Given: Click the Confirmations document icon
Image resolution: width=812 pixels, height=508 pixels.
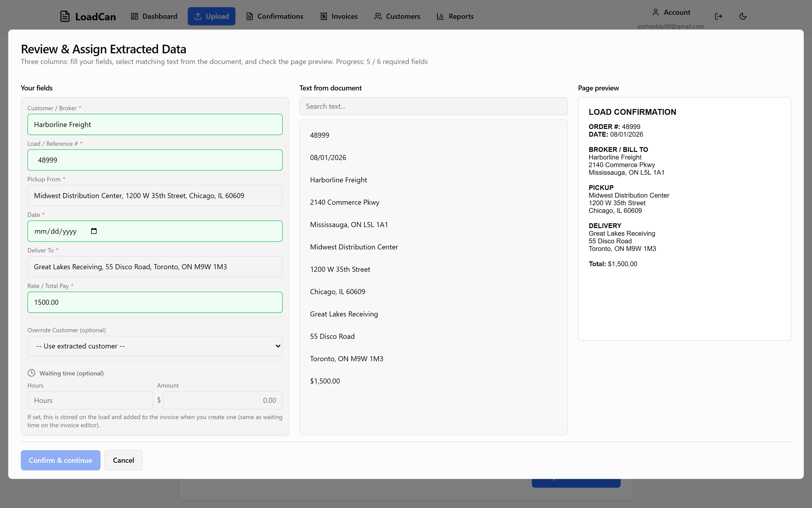Looking at the screenshot, I should click(250, 16).
